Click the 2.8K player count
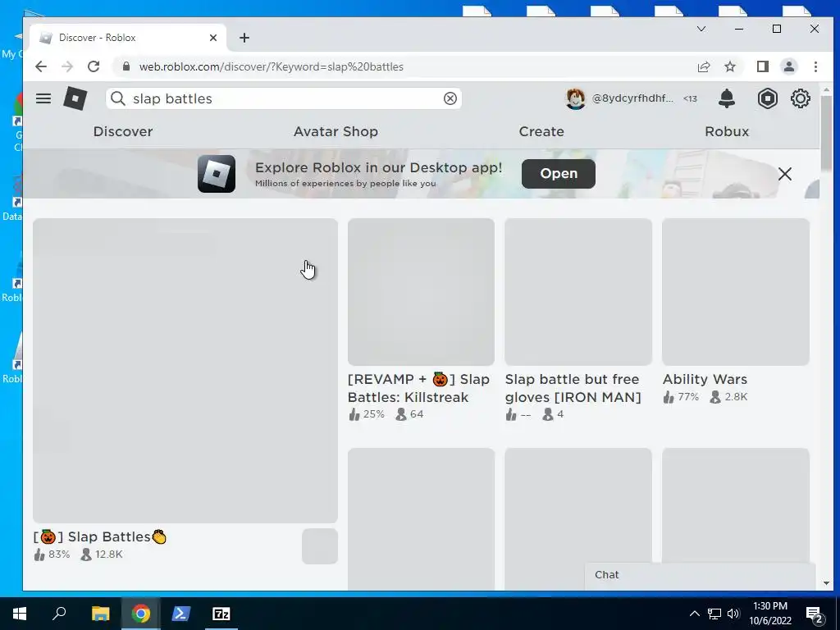Screen dimensions: 840x630 (728, 397)
